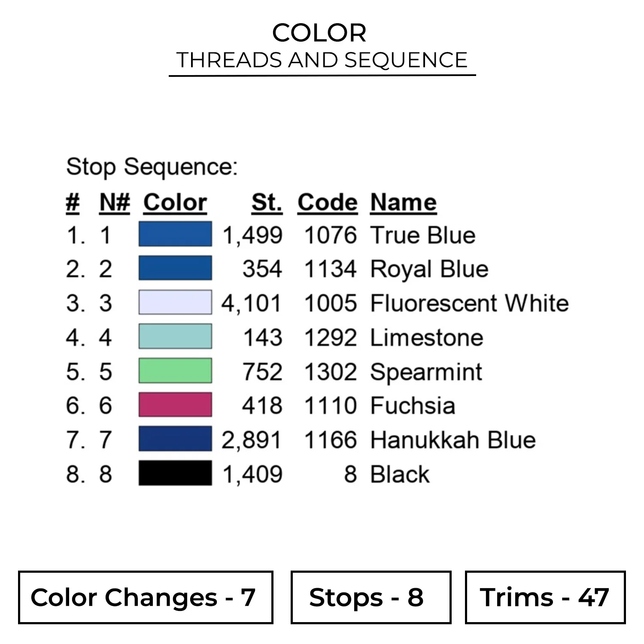Click the Color Changes - 7 box
The height and width of the screenshot is (644, 644).
click(146, 597)
